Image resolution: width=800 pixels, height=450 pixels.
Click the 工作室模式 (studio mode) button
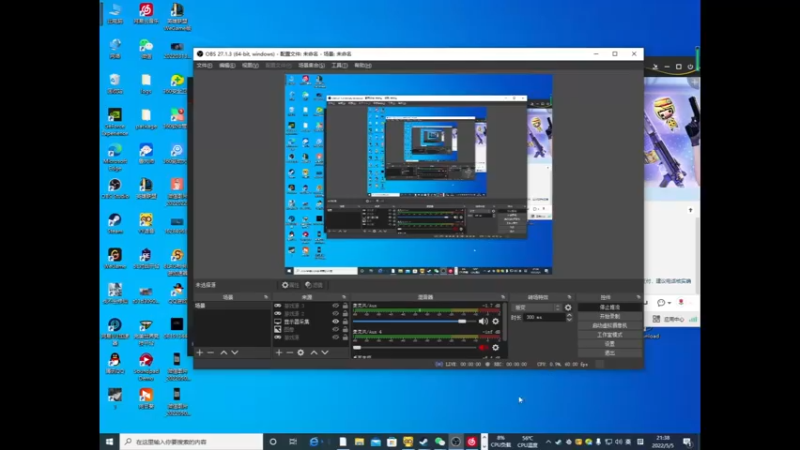pos(609,335)
